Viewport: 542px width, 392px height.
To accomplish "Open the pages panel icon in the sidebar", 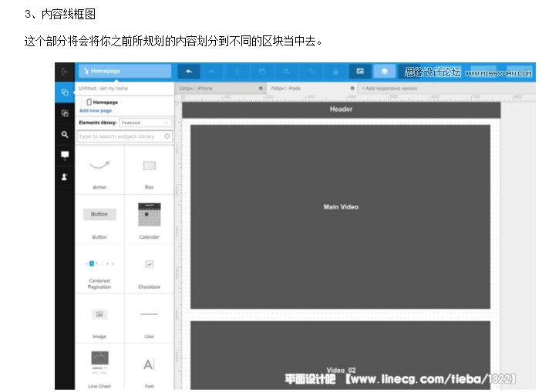I will [65, 92].
